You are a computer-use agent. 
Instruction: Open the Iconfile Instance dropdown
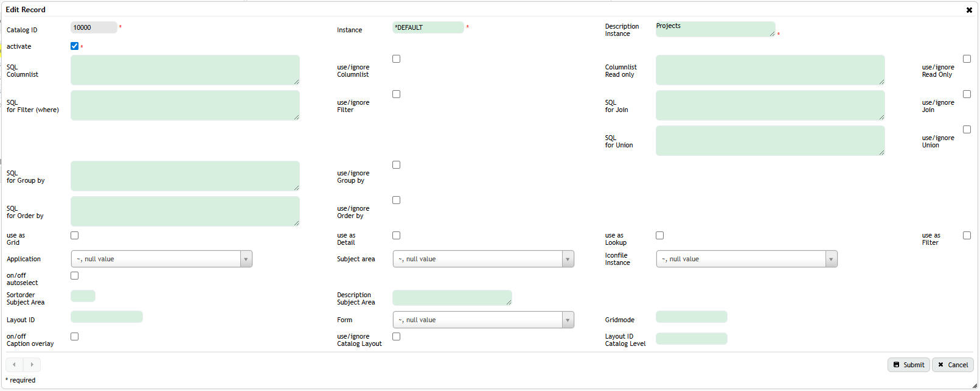pyautogui.click(x=746, y=259)
